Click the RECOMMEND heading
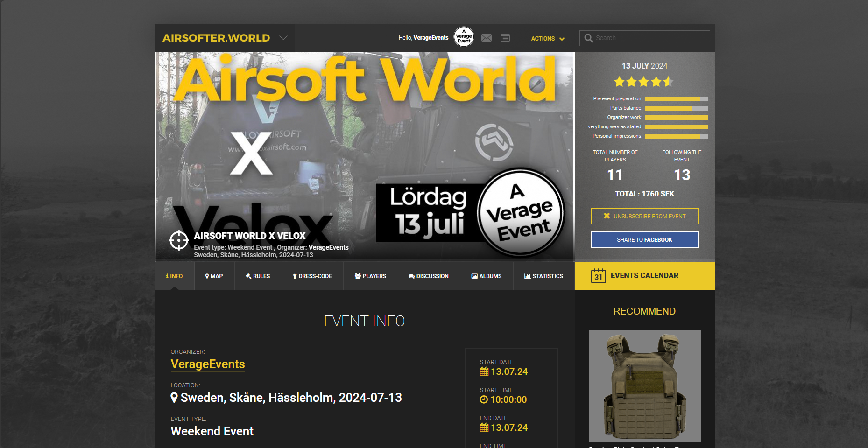The width and height of the screenshot is (868, 448). click(x=644, y=311)
